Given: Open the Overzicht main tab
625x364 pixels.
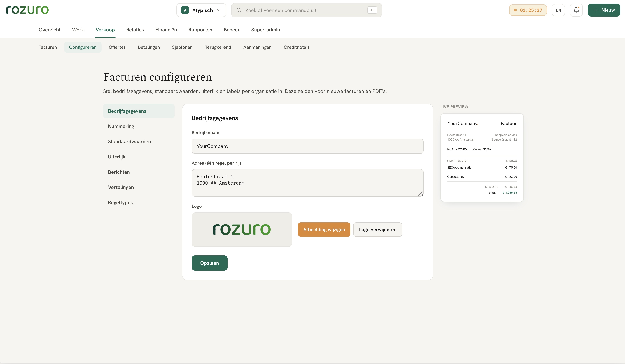Looking at the screenshot, I should [50, 30].
